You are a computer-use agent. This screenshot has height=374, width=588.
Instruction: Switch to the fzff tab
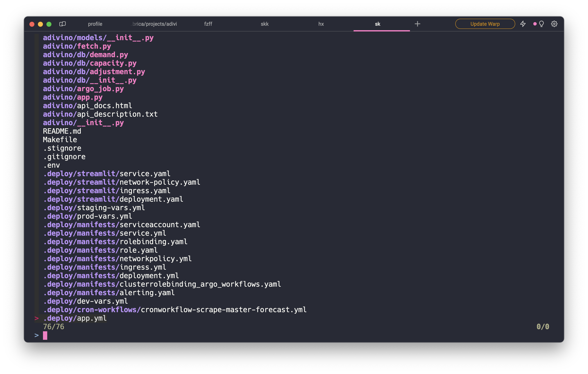(x=208, y=24)
